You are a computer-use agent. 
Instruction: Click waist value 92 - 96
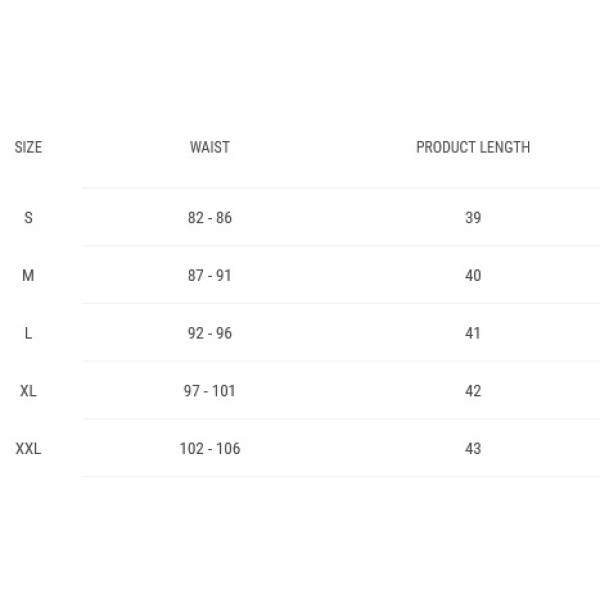pos(210,333)
